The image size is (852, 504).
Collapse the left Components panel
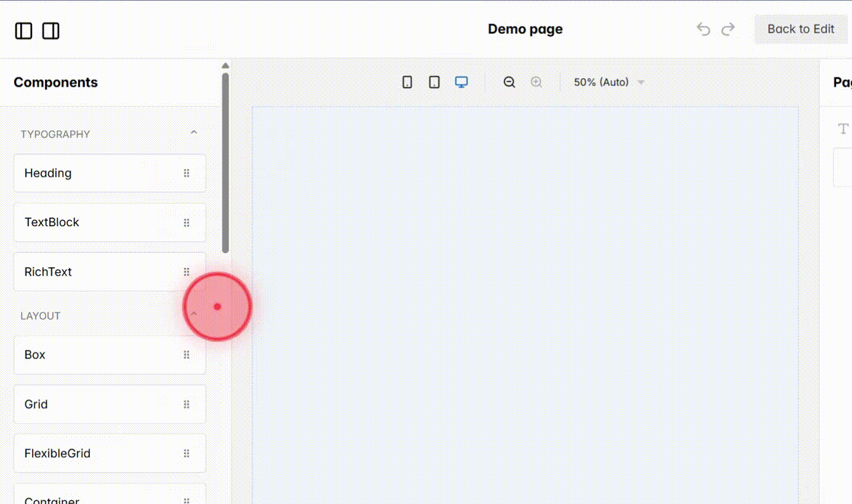23,31
